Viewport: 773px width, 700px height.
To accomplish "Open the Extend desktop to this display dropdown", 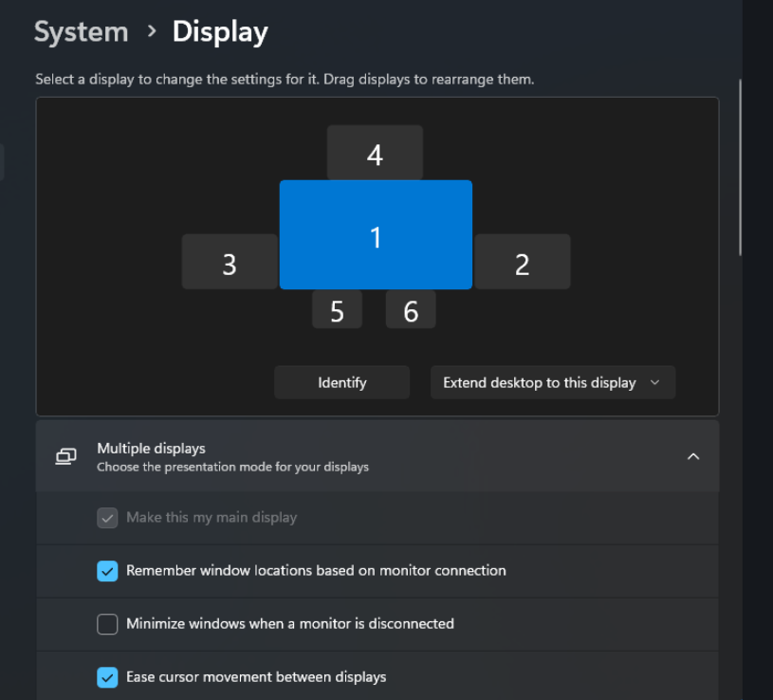I will pyautogui.click(x=553, y=382).
